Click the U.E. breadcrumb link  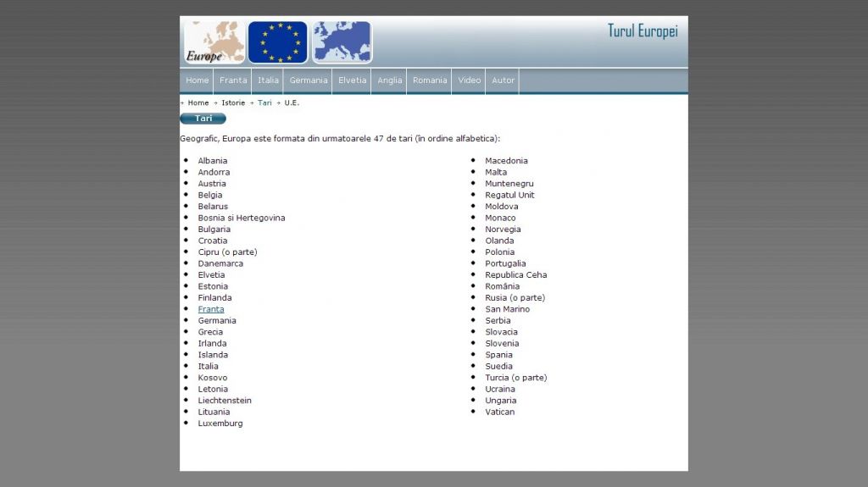[292, 102]
